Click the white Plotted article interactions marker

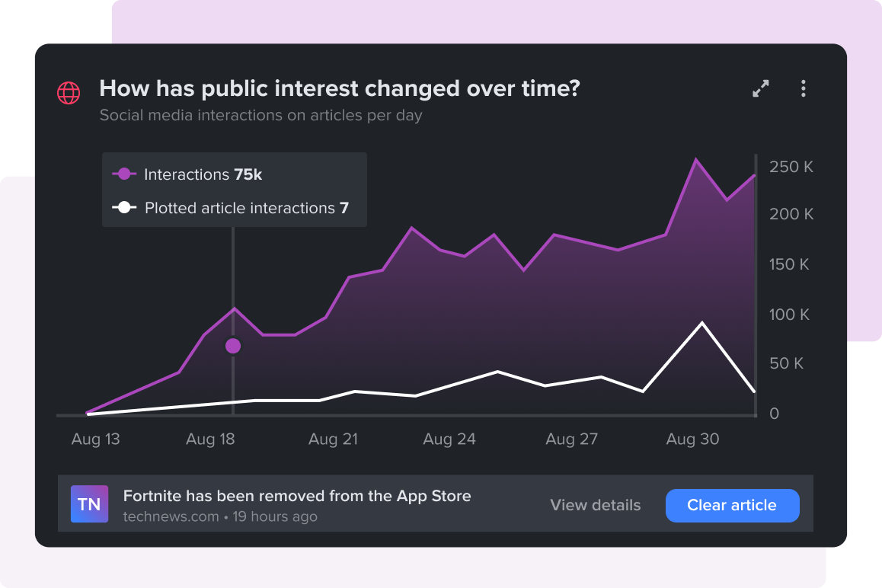click(125, 208)
